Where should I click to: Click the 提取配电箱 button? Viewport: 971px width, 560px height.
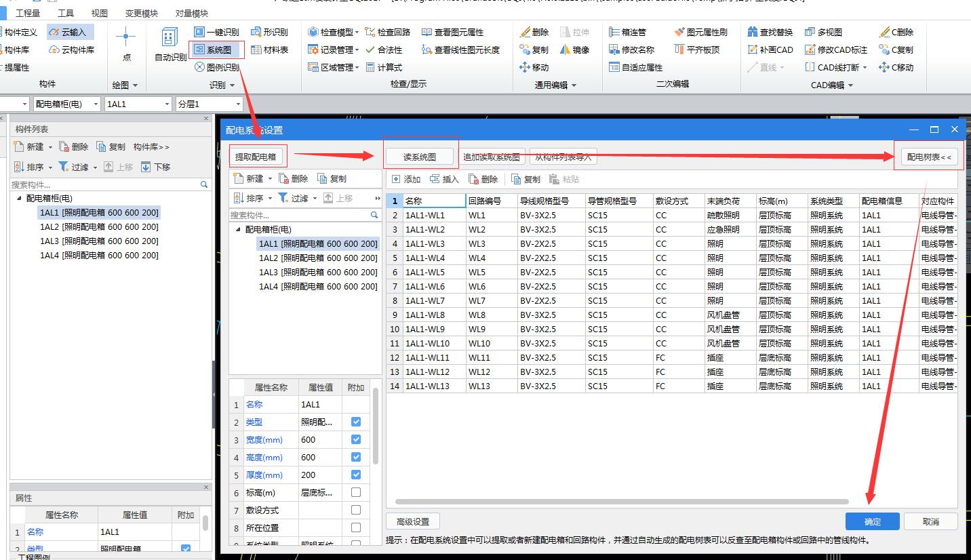coord(256,157)
